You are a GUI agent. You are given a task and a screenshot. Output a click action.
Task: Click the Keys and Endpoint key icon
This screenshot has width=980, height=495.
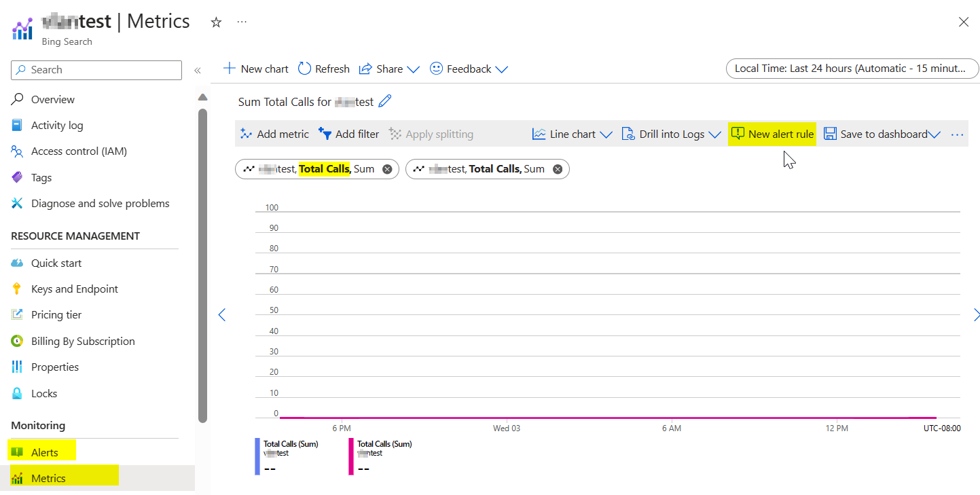point(17,289)
